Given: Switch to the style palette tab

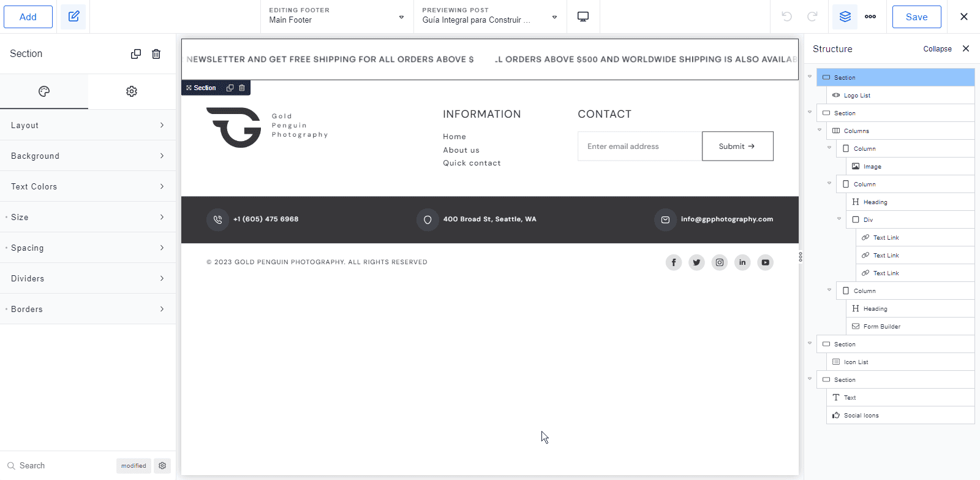Looking at the screenshot, I should click(x=44, y=91).
